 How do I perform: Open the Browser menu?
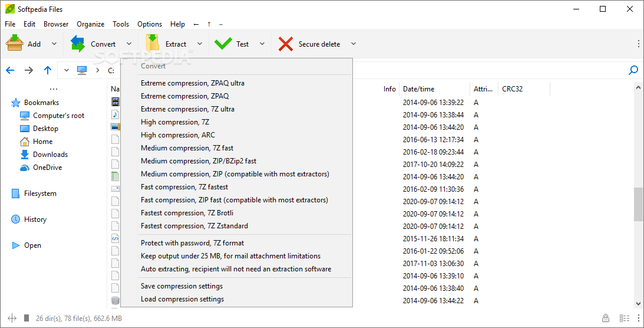point(56,24)
